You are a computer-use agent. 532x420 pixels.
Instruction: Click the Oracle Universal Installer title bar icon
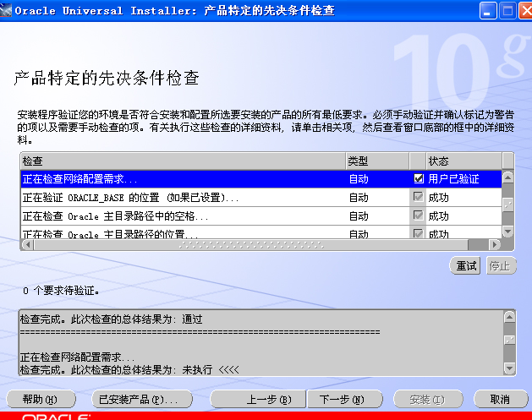point(6,10)
